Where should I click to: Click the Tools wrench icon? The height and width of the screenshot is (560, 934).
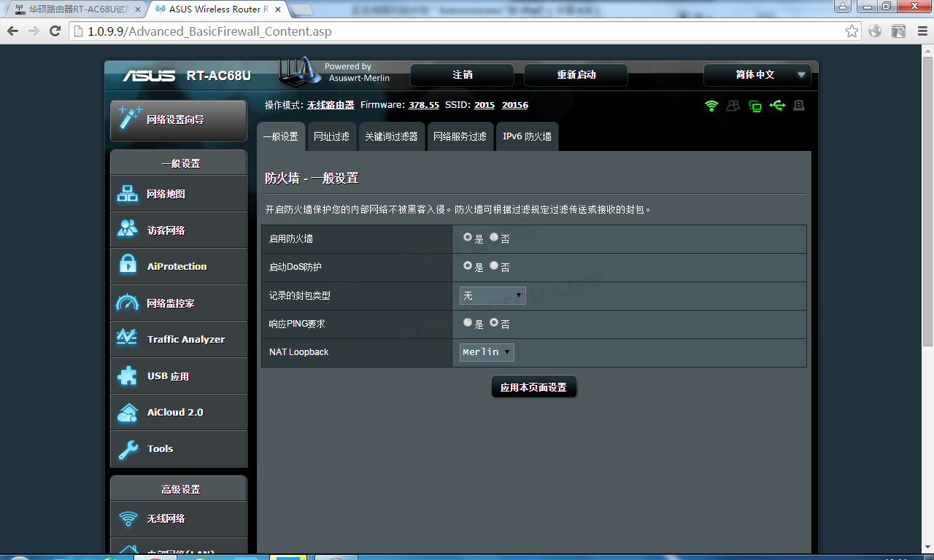pyautogui.click(x=128, y=449)
